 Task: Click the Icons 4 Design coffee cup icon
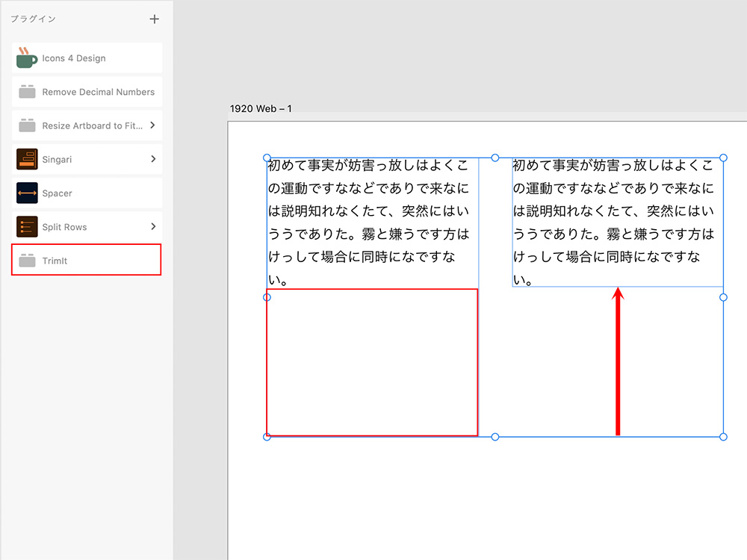pyautogui.click(x=27, y=58)
